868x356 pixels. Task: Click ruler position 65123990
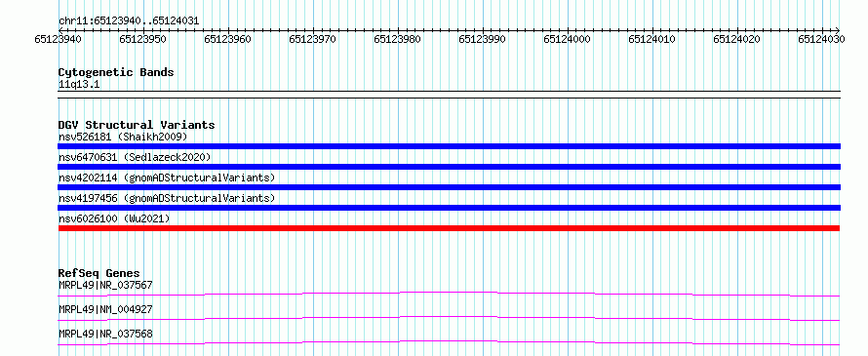coord(482,39)
